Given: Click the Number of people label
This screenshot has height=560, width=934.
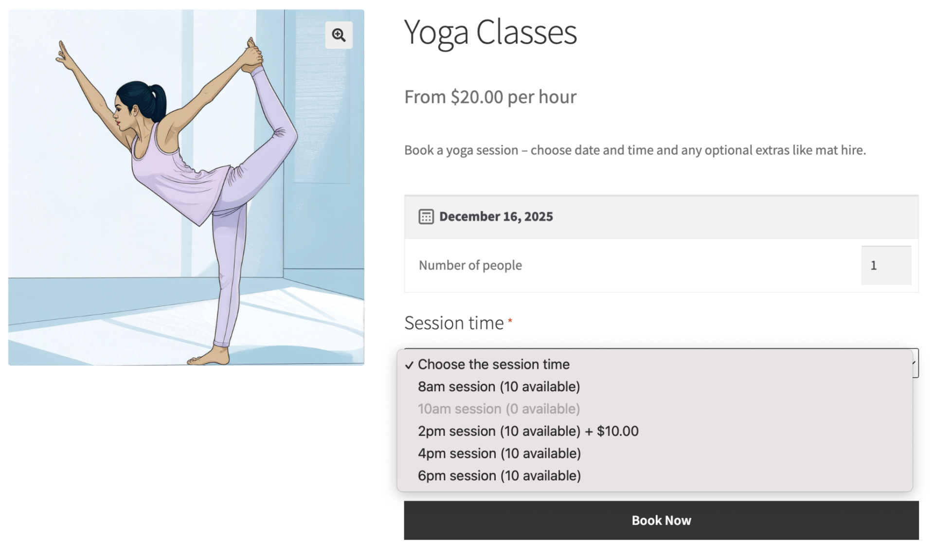Looking at the screenshot, I should 470,265.
